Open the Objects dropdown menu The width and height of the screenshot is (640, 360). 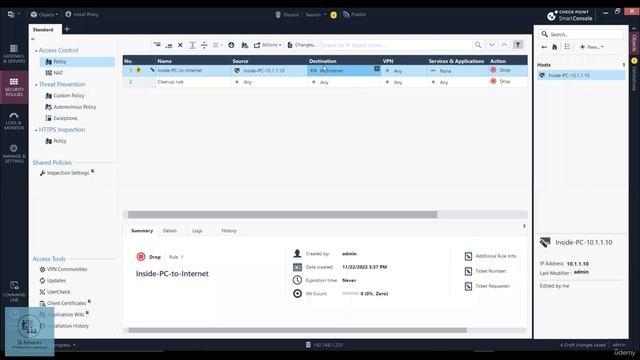[x=44, y=14]
